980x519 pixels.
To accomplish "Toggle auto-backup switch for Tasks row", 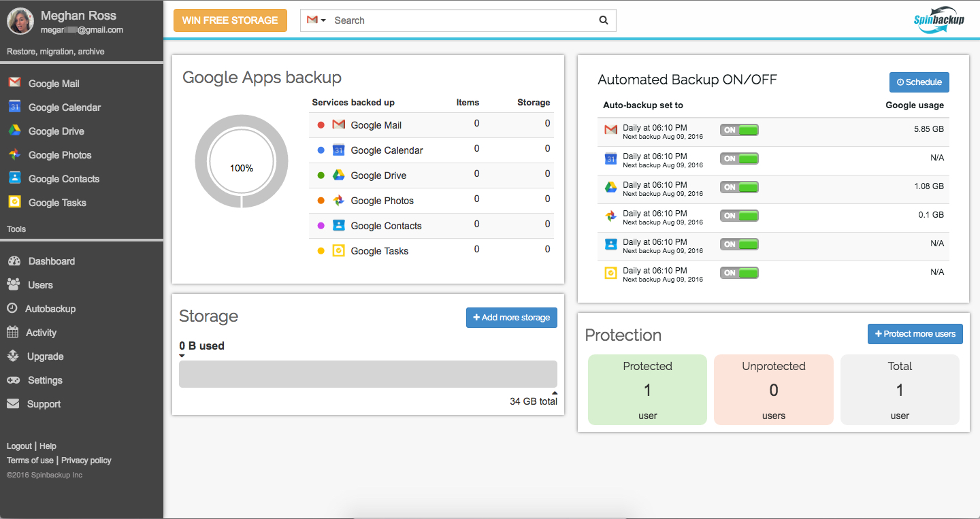I will [x=739, y=273].
